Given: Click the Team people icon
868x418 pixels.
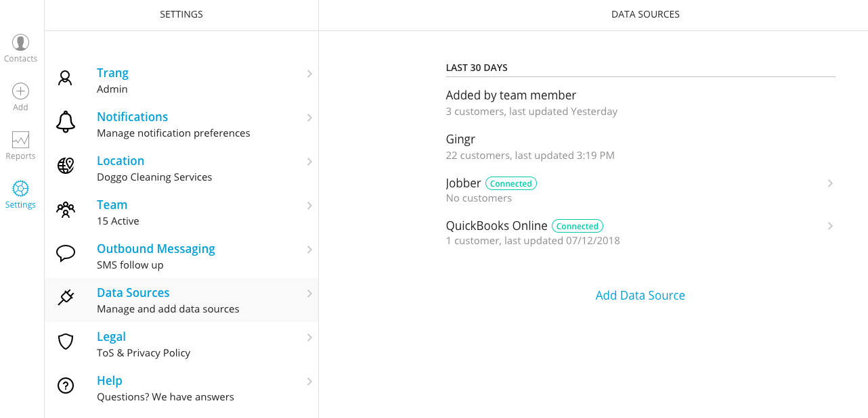Looking at the screenshot, I should click(x=66, y=210).
